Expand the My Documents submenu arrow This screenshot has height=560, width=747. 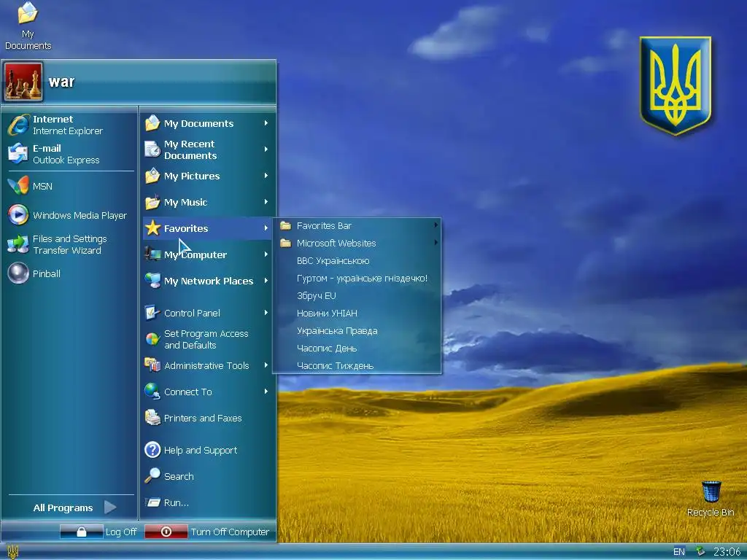point(266,122)
